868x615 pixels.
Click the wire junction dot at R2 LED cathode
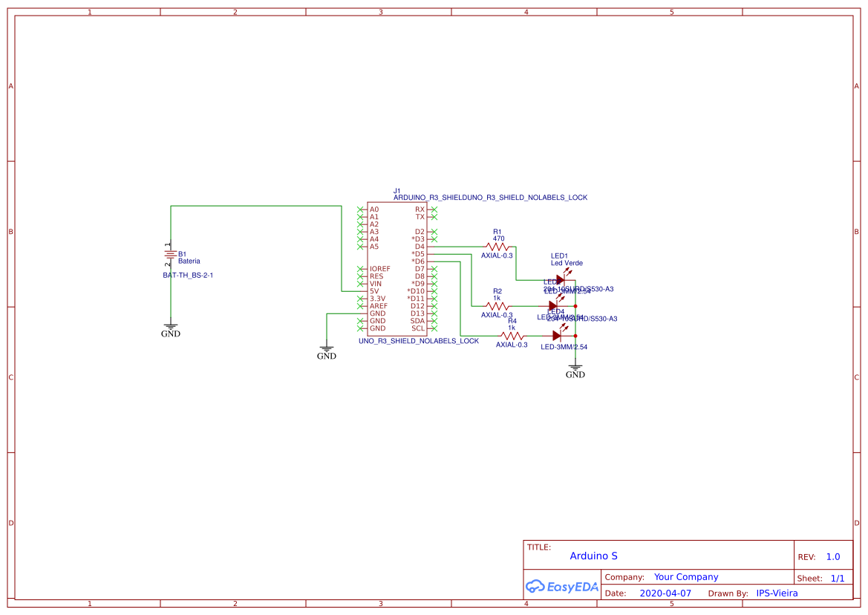click(575, 306)
